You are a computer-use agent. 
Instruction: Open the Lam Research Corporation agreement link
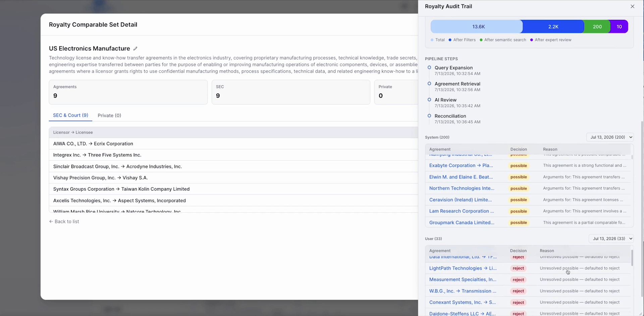pos(462,211)
